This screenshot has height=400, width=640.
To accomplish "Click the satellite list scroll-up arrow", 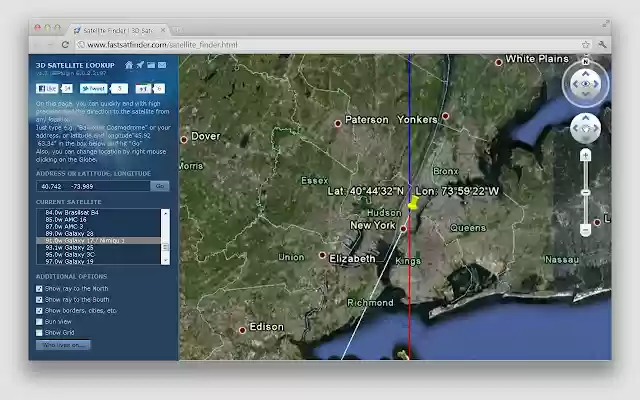I will tap(165, 213).
